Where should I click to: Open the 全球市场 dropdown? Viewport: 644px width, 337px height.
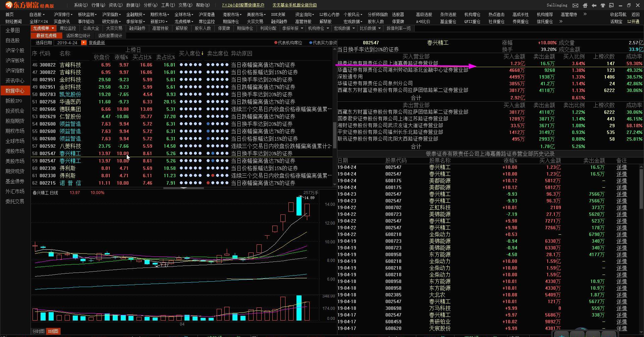[x=183, y=14]
